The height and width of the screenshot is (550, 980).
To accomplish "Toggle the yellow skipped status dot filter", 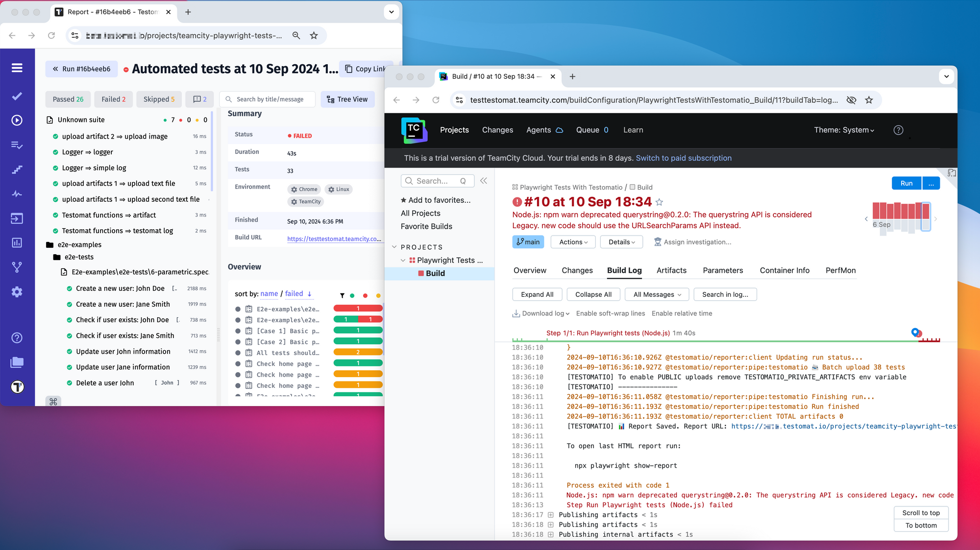I will (378, 295).
